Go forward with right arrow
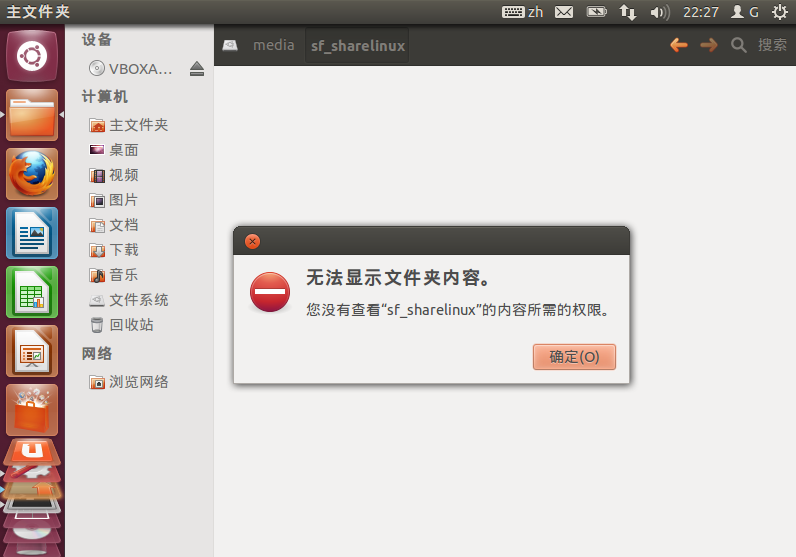 point(709,45)
